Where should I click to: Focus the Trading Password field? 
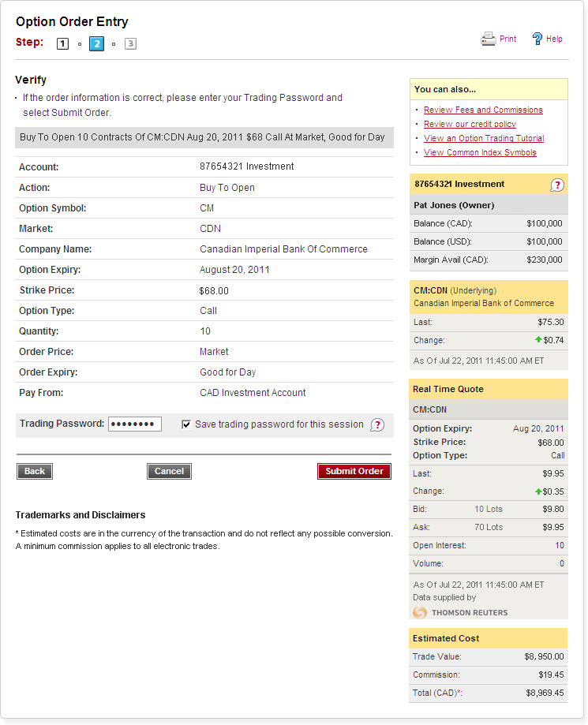click(x=135, y=424)
